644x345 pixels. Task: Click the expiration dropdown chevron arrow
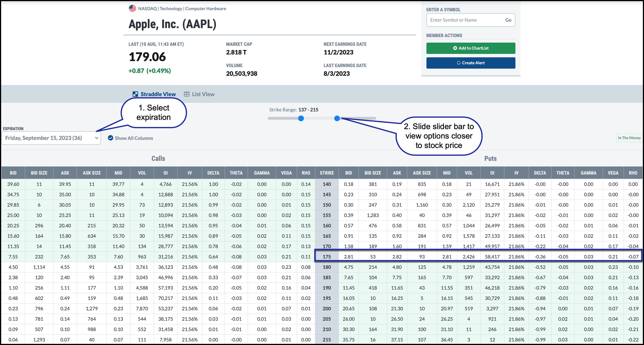click(x=97, y=138)
